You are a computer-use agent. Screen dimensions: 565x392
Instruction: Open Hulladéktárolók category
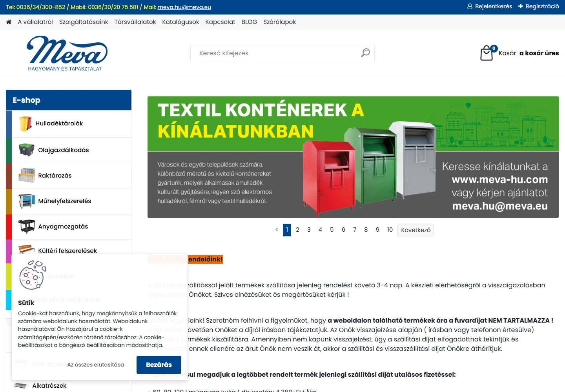69,124
